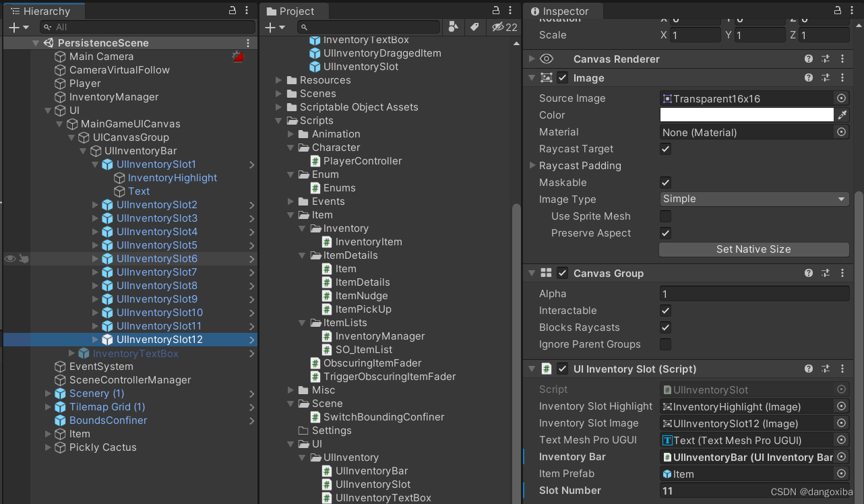Expand Raycast Padding

pos(532,166)
